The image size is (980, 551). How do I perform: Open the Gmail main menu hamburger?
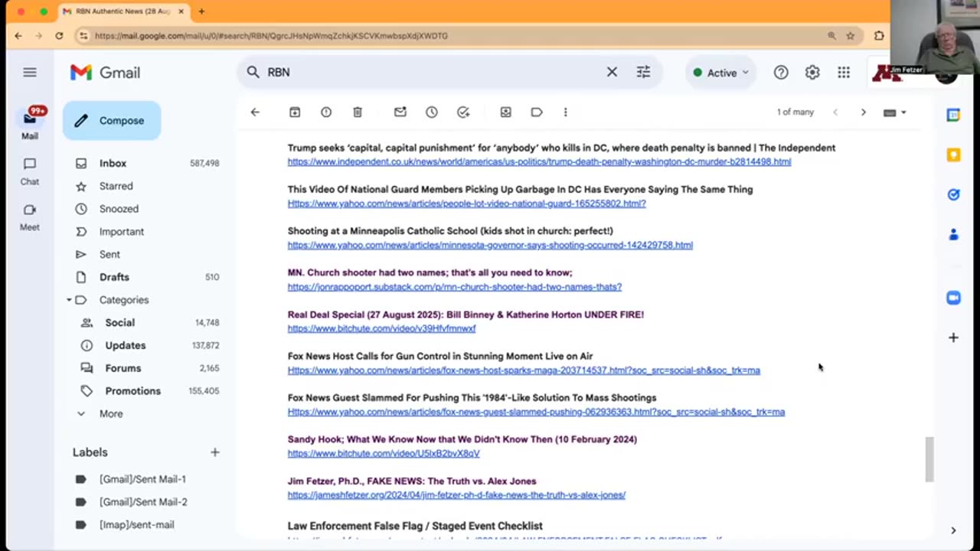pos(30,73)
